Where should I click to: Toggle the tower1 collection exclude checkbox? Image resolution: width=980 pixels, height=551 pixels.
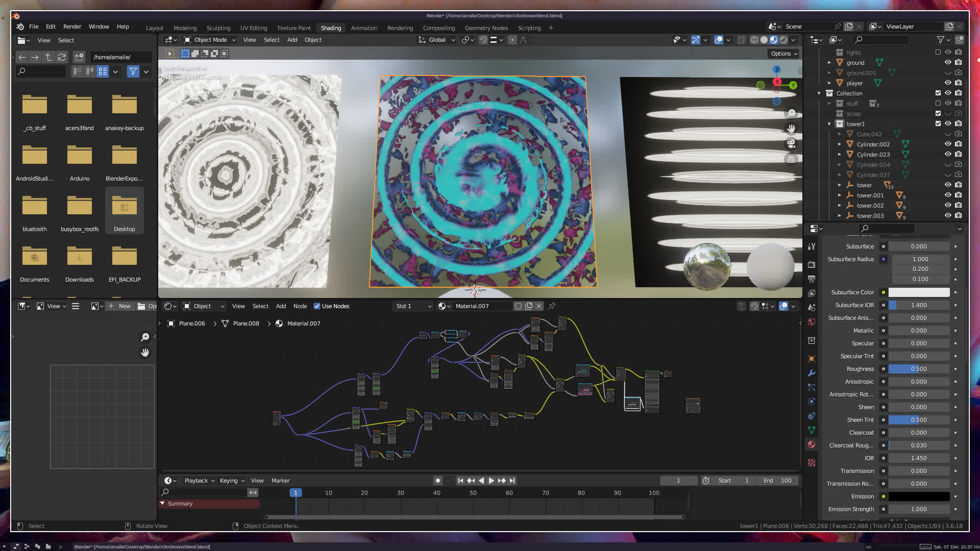(x=938, y=124)
